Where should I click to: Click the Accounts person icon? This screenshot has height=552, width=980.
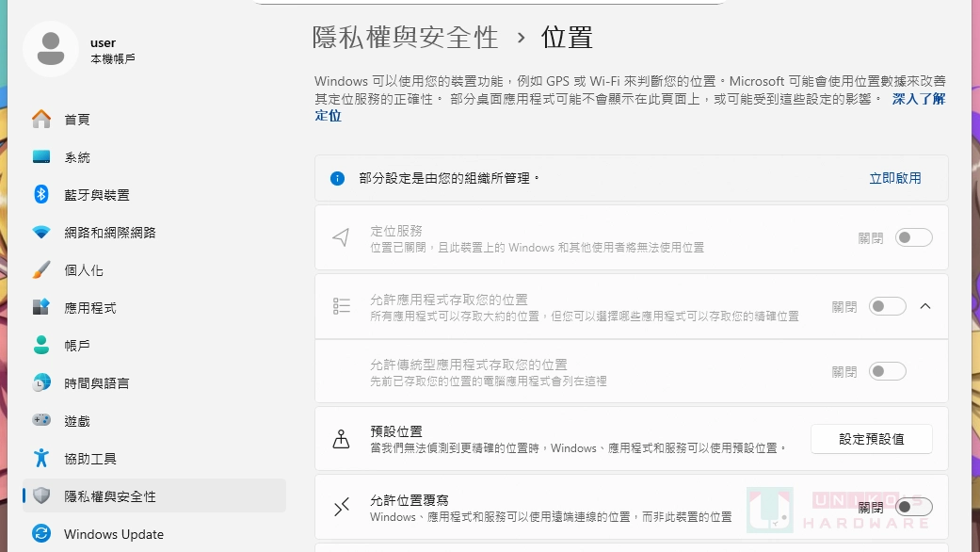tap(41, 345)
